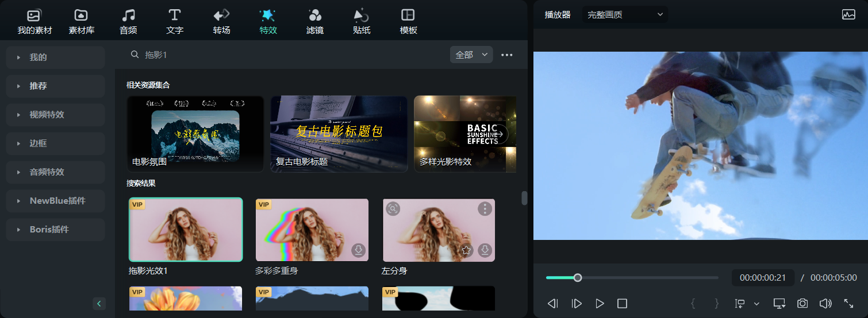Image resolution: width=868 pixels, height=318 pixels.
Task: Click the similar-search icon on 左分身
Action: 393,208
